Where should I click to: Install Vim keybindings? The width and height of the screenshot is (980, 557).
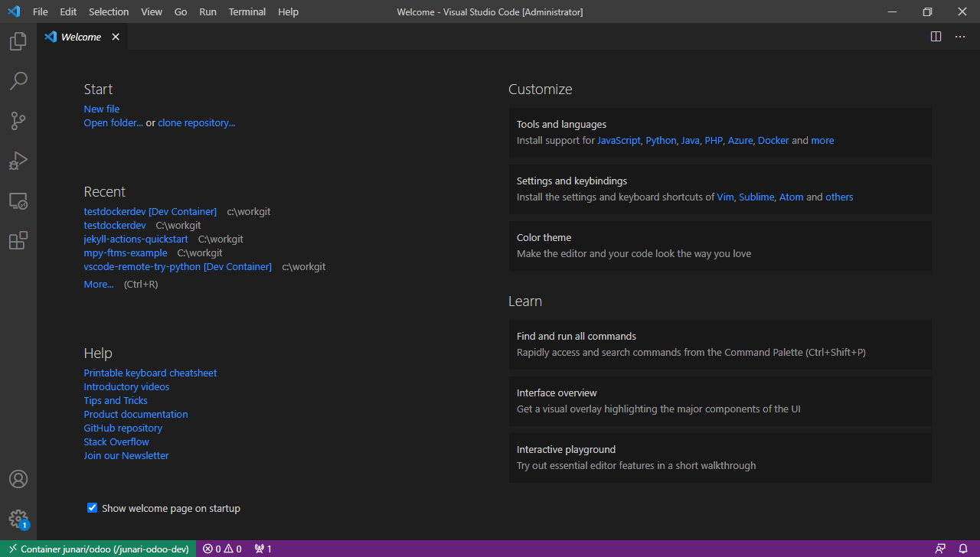coord(725,197)
